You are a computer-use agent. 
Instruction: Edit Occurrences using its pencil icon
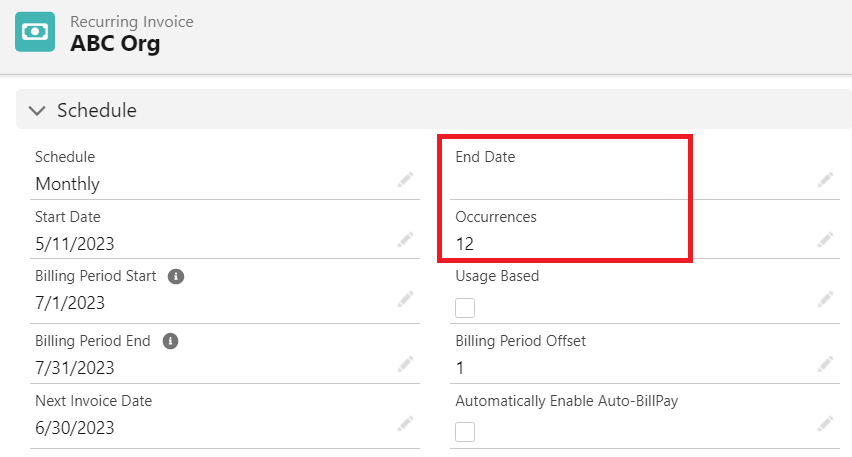pyautogui.click(x=824, y=240)
